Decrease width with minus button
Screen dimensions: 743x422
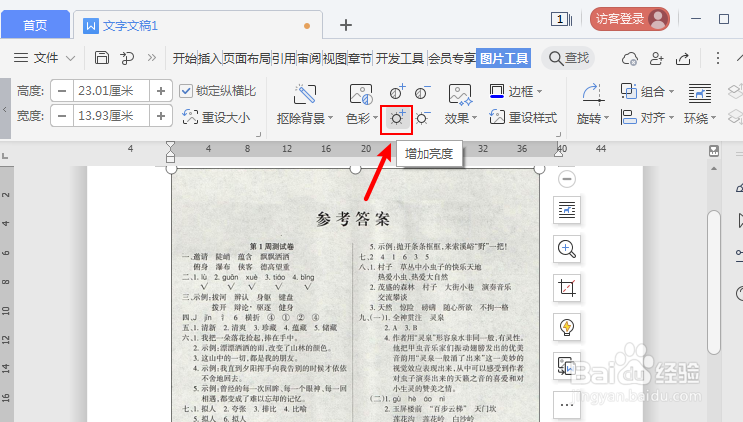click(62, 116)
